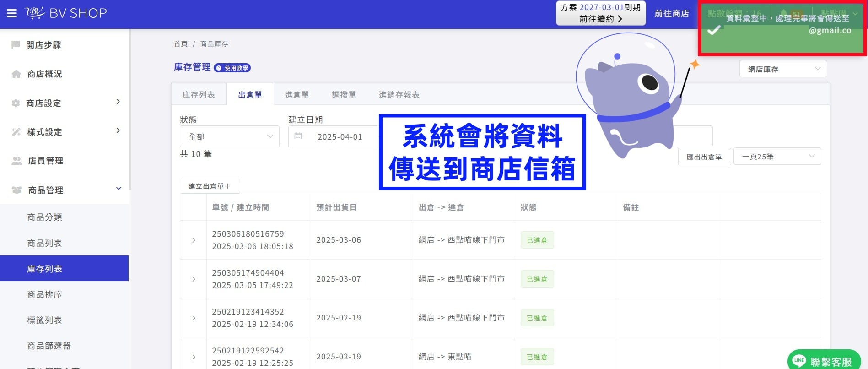Click 前往續約 plan renewal button
This screenshot has height=369, width=868.
[x=601, y=19]
